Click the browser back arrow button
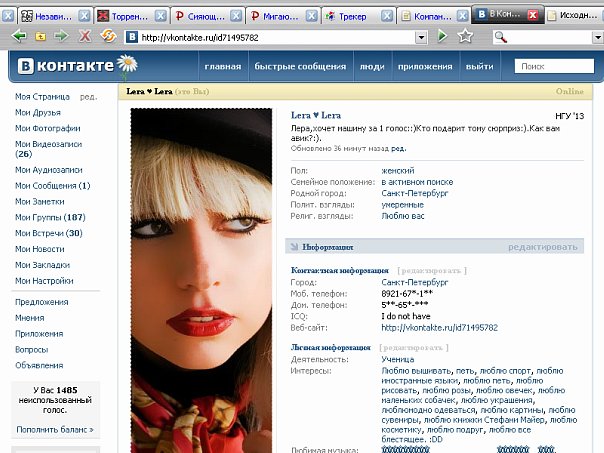This screenshot has width=604, height=453. point(19,36)
